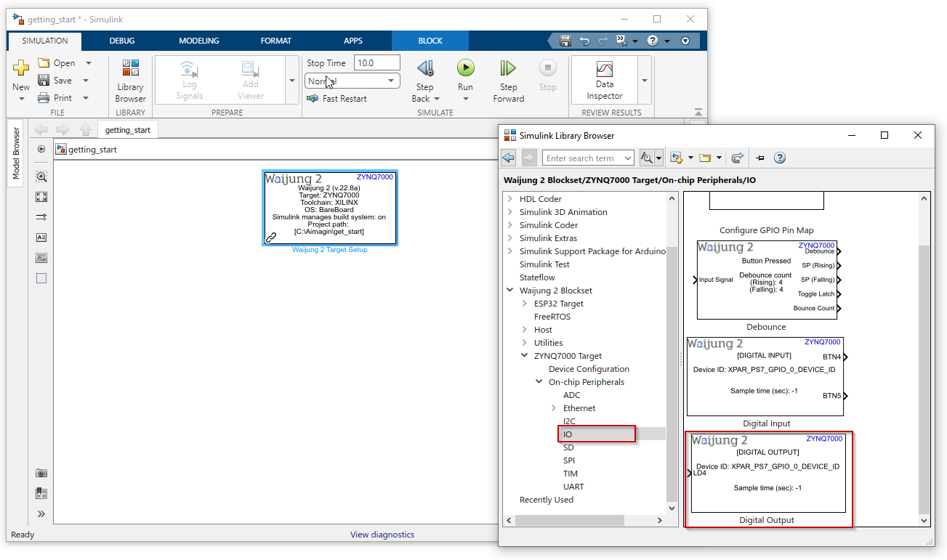
Task: Open the Data Inspector
Action: 605,81
